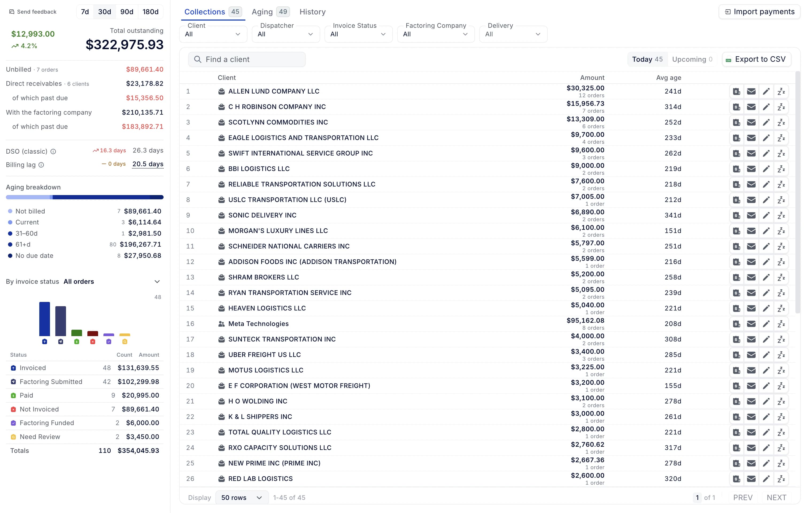Open the Delivery filter dropdown

coord(513,34)
